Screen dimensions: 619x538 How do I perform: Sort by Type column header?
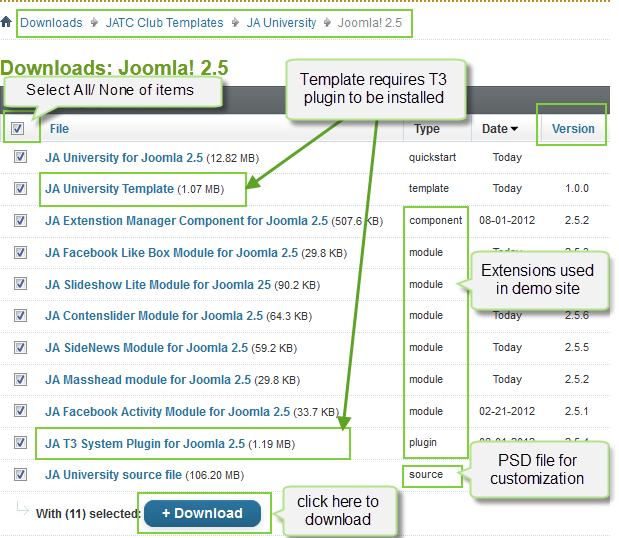427,129
